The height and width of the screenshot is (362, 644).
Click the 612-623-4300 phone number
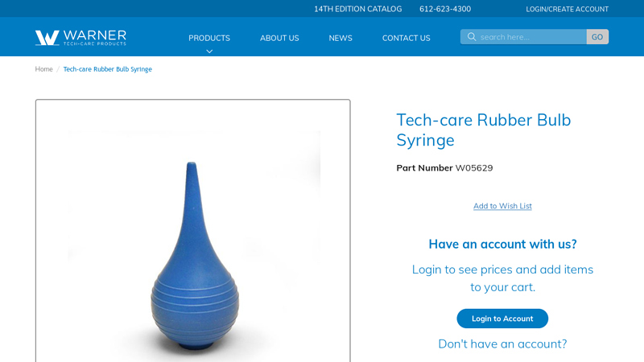point(445,9)
